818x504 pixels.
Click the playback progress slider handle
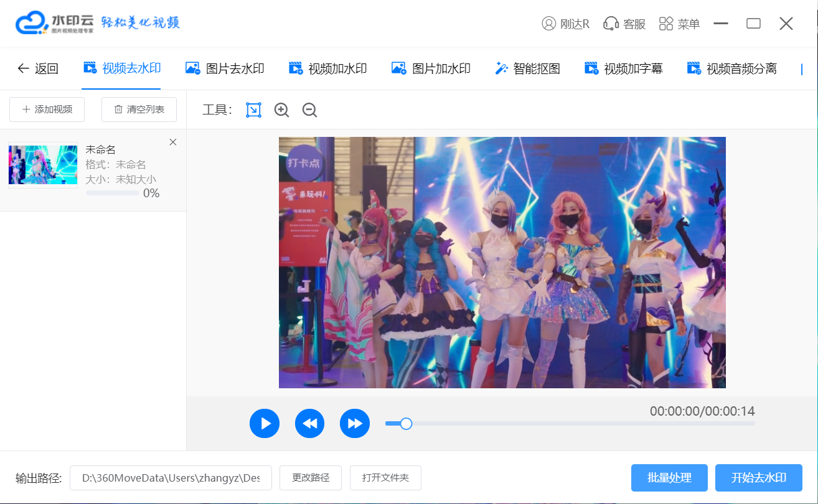click(x=406, y=424)
